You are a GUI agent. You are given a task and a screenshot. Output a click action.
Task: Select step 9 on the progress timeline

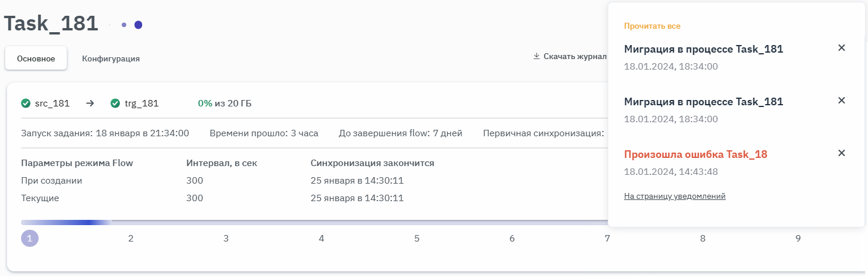[x=798, y=239]
